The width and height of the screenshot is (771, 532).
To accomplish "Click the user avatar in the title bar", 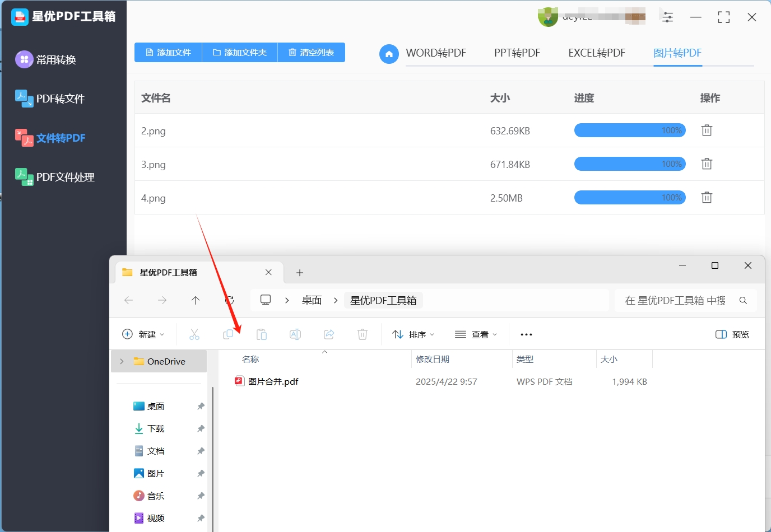I will click(x=547, y=17).
